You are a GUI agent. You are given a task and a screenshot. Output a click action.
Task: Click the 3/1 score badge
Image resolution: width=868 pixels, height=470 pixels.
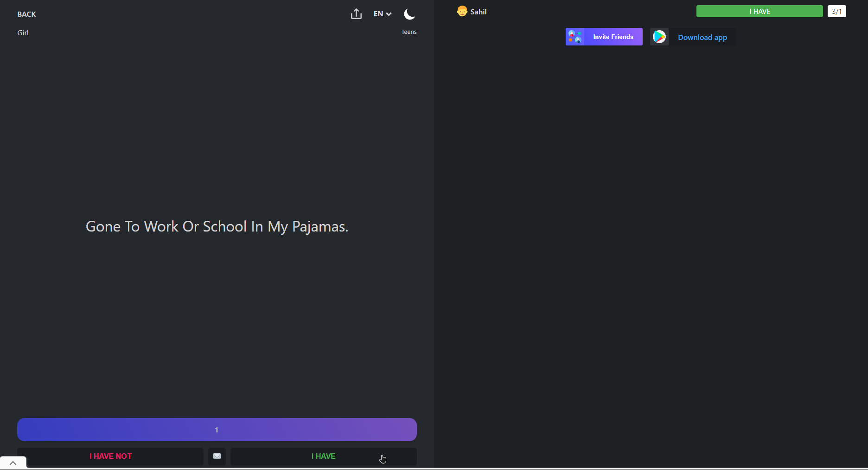836,12
